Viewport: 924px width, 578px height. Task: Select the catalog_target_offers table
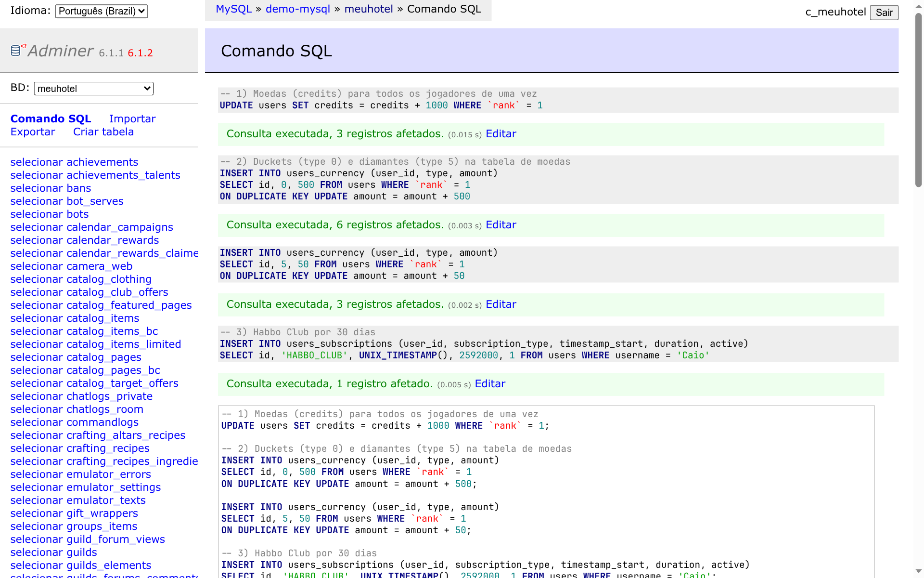[x=94, y=383]
